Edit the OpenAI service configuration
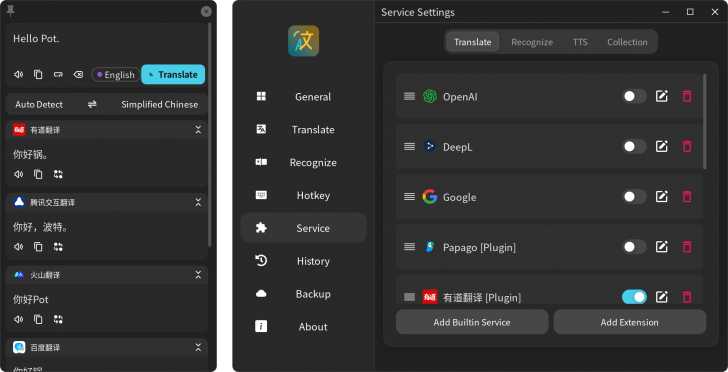 (x=662, y=96)
